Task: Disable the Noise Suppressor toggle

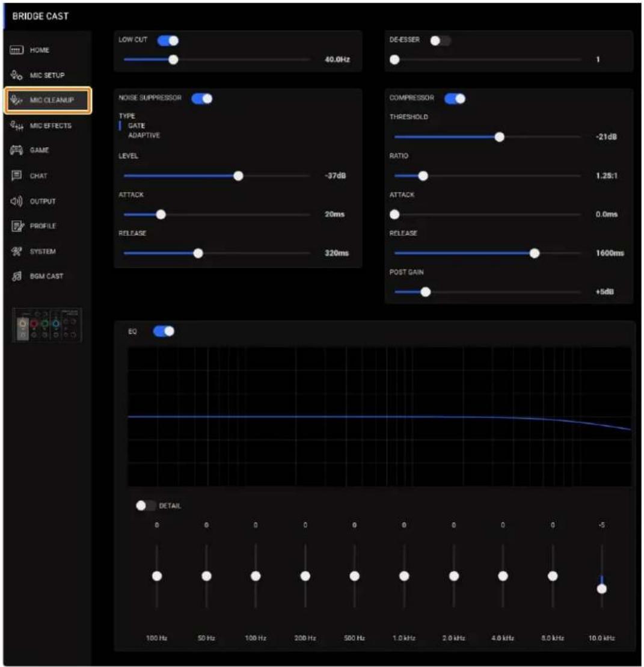Action: click(202, 99)
